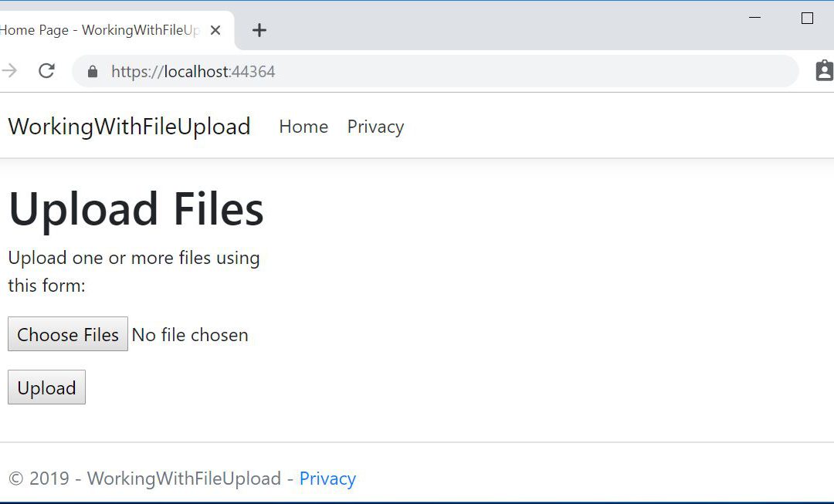Follow the Privacy link in the footer
Viewport: 834px width, 504px height.
327,479
